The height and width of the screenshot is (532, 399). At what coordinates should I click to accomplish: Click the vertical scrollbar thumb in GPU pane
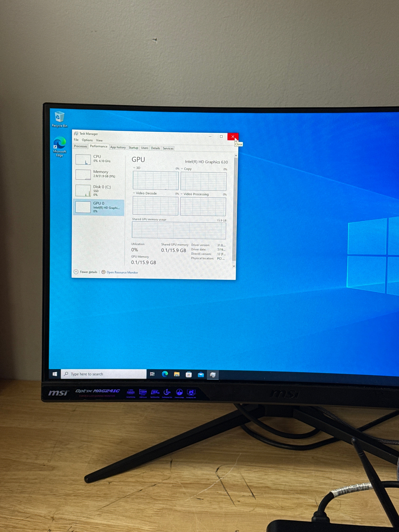235,209
